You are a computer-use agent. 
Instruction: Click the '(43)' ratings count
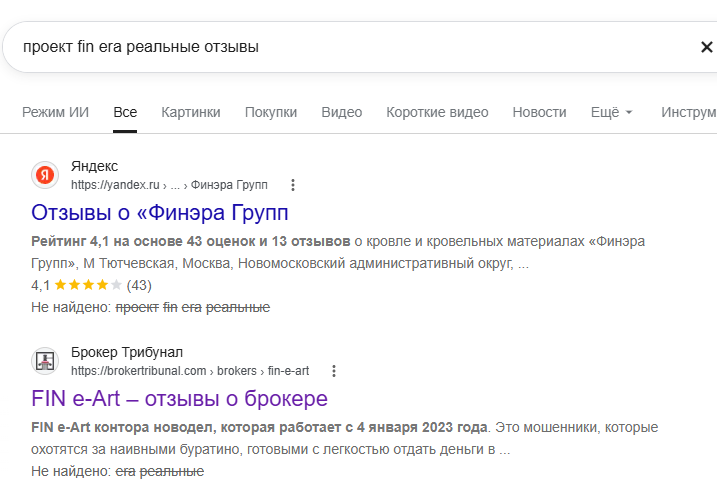point(139,285)
